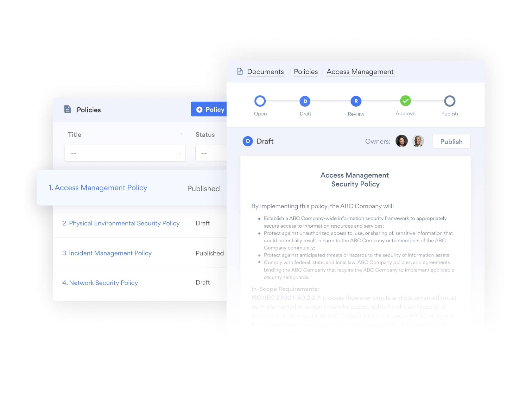Image resolution: width=532 pixels, height=399 pixels.
Task: Click the sort control next to Title column
Action: tap(181, 134)
